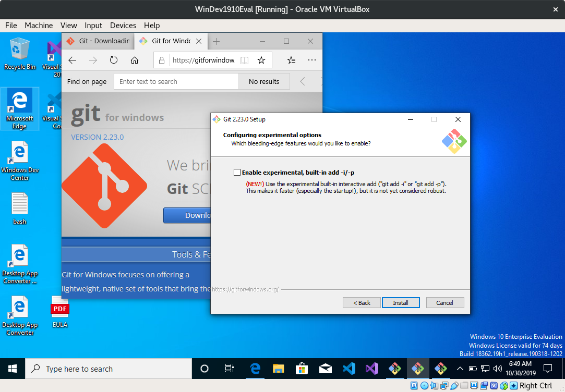The height and width of the screenshot is (392, 565).
Task: Open Cortana circle icon on taskbar
Action: (x=205, y=369)
